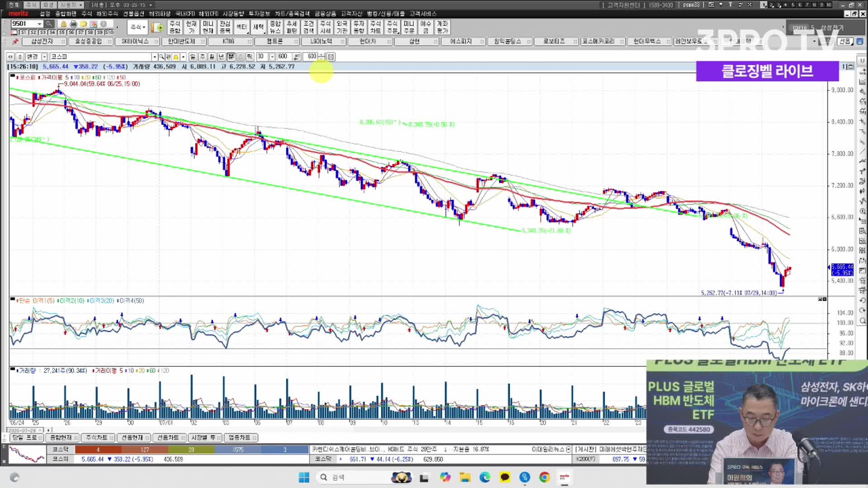Select the 월 monthly period toggle
The height and width of the screenshot is (488, 868).
coord(212,56)
